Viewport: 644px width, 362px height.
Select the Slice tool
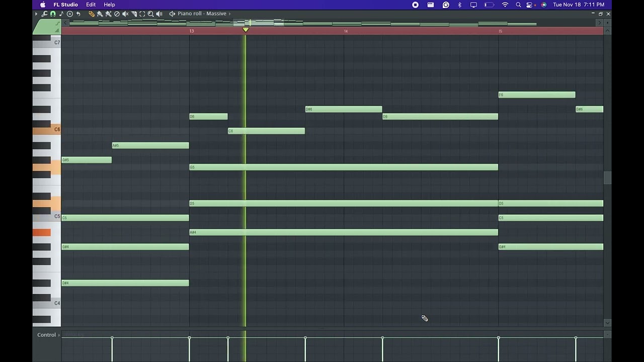point(134,14)
